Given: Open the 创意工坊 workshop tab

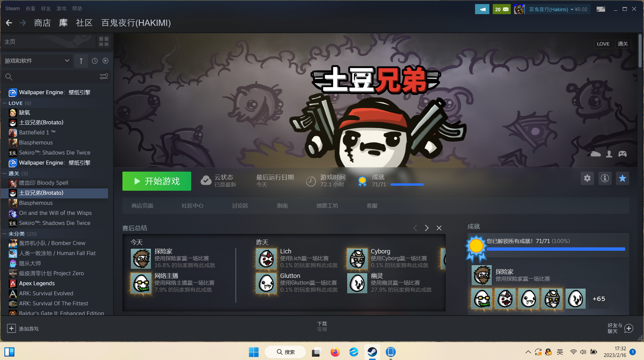Looking at the screenshot, I should click(x=327, y=206).
